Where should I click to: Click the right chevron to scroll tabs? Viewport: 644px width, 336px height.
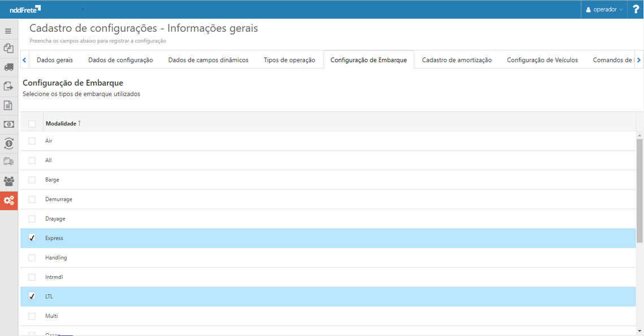pos(639,59)
